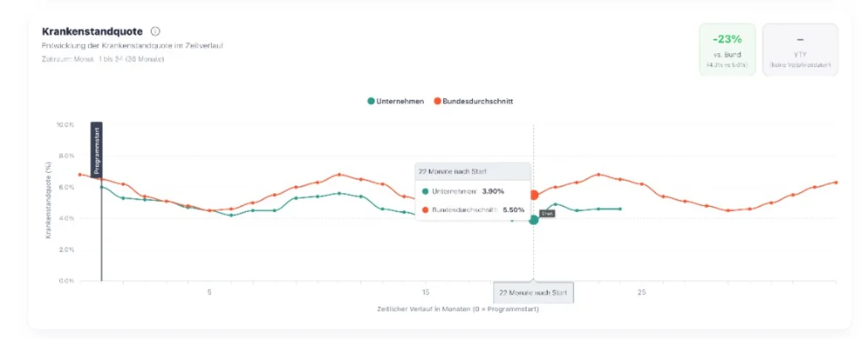Click the highlighted green Unternehmen point at month 22
868x339 pixels.
tap(534, 220)
